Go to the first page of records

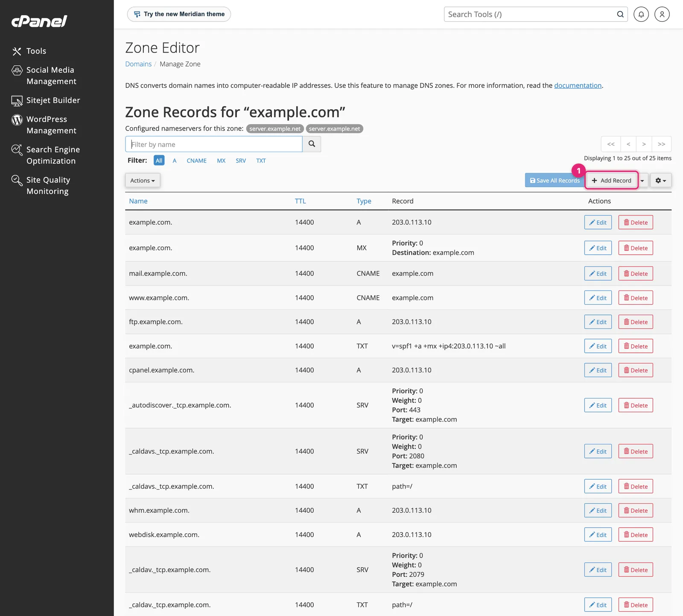click(x=611, y=144)
